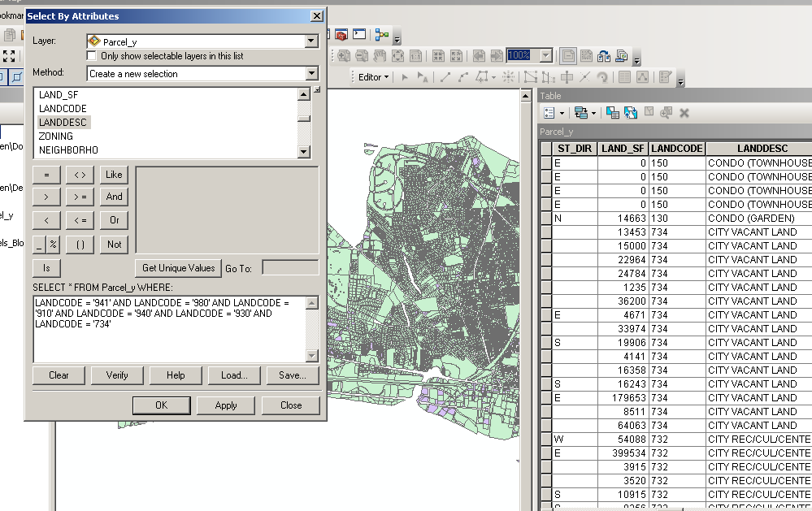Toggle draft mode in the Layout toolbar
Viewport: 812px width, 511px height.
click(568, 56)
